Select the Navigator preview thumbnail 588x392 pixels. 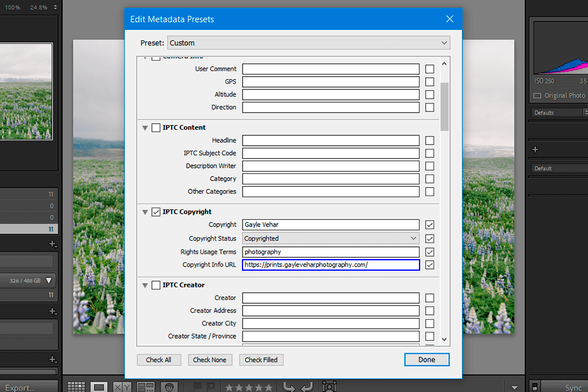[26, 91]
